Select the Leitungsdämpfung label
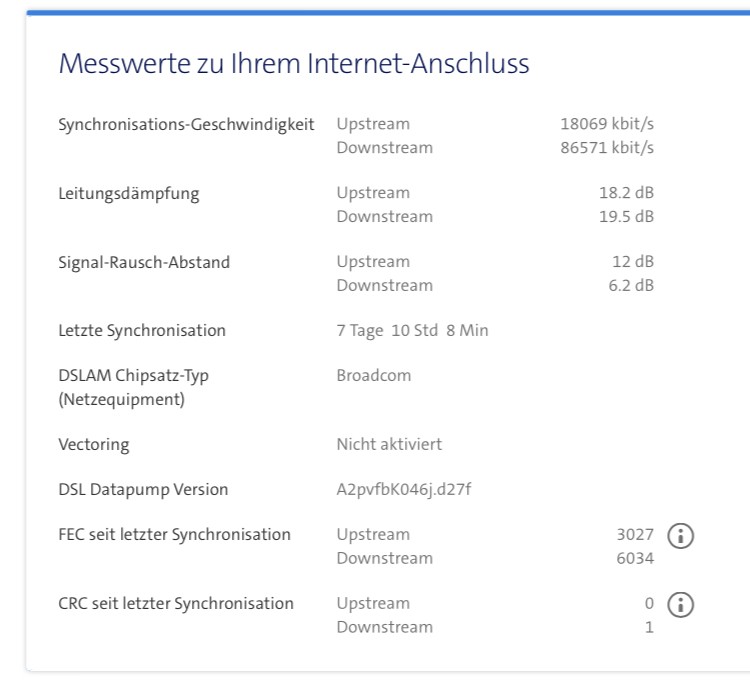The height and width of the screenshot is (684, 750). pyautogui.click(x=128, y=193)
